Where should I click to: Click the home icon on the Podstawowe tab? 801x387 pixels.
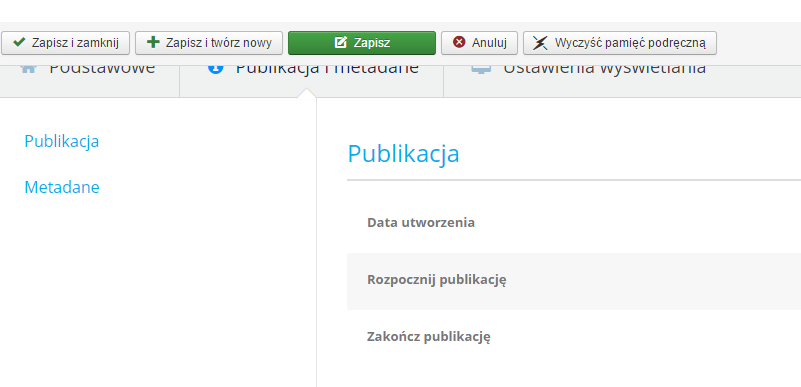point(28,69)
